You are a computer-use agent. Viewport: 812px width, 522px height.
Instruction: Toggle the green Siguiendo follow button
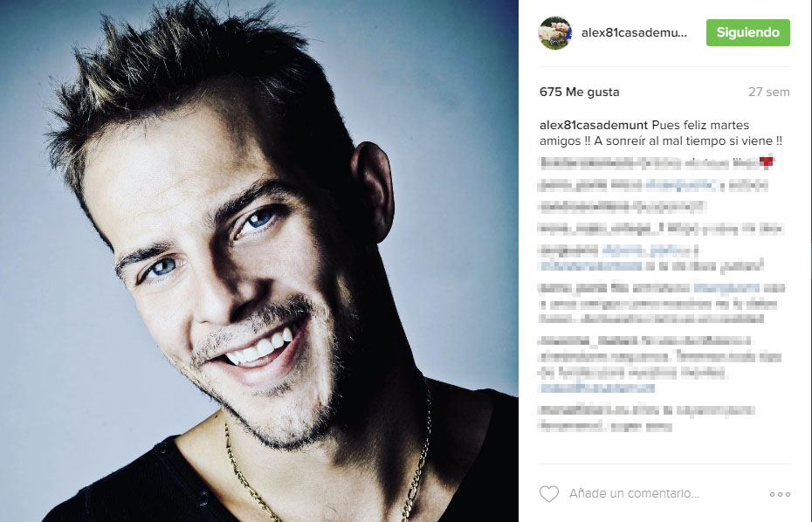tap(747, 32)
